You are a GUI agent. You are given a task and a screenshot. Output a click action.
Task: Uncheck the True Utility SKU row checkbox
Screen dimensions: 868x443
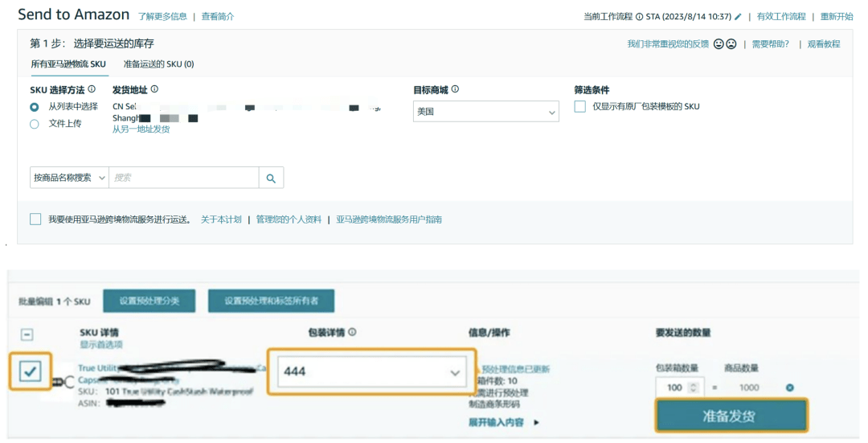point(31,371)
